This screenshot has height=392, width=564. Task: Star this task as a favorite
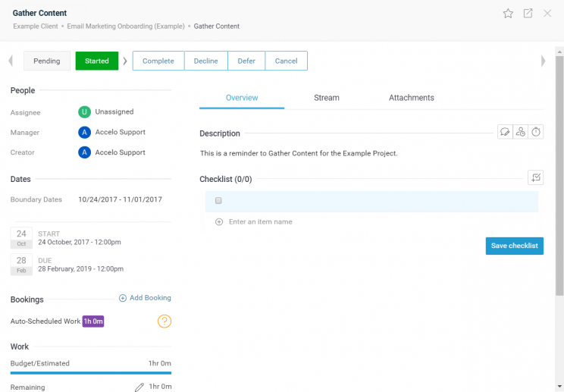click(508, 14)
